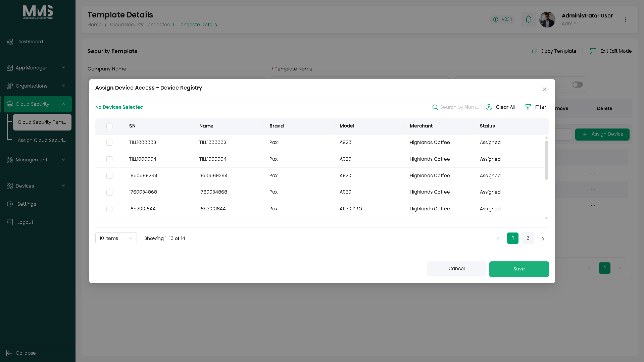Click the Devices sidebar icon
The height and width of the screenshot is (362, 644).
click(x=10, y=186)
